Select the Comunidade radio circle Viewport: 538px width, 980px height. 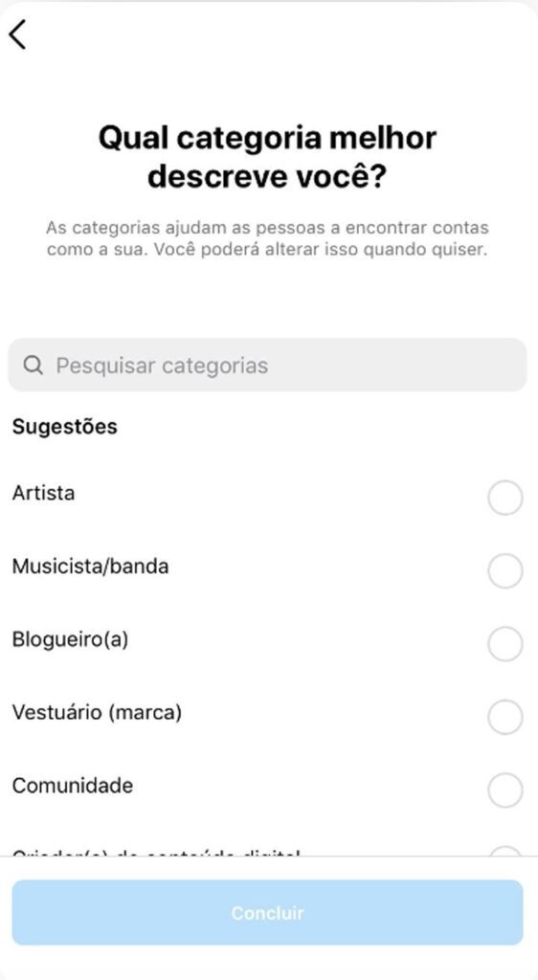click(504, 790)
